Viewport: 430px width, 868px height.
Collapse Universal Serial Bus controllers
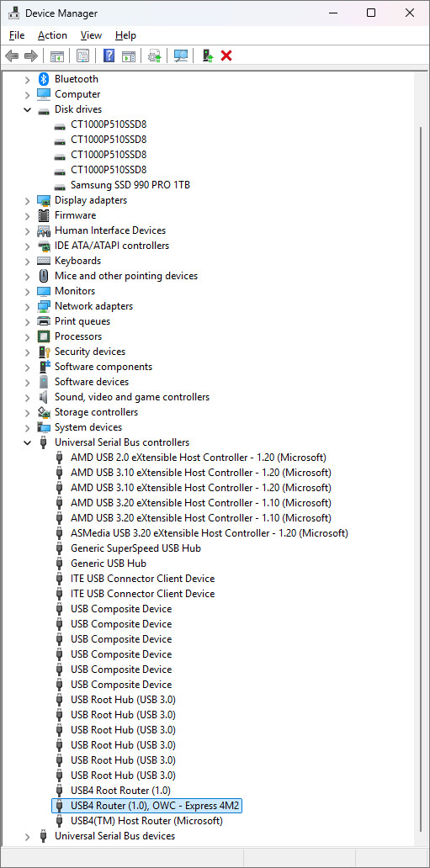pyautogui.click(x=27, y=442)
